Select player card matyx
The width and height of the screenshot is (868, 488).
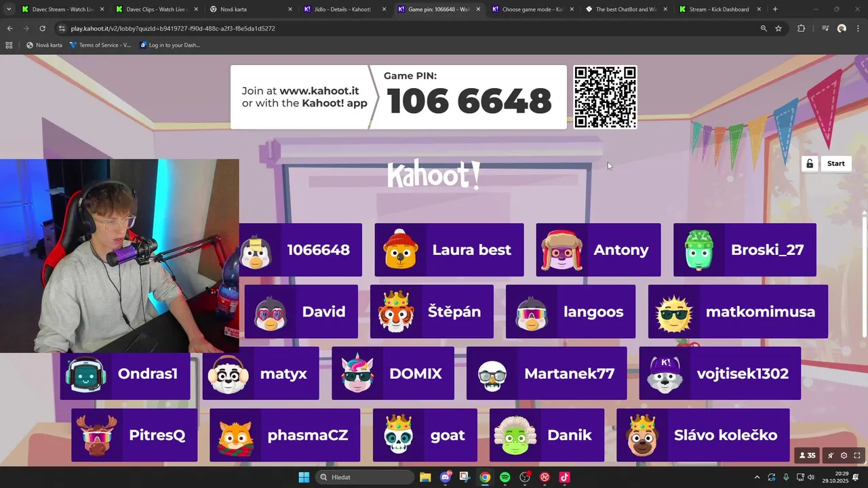click(260, 373)
